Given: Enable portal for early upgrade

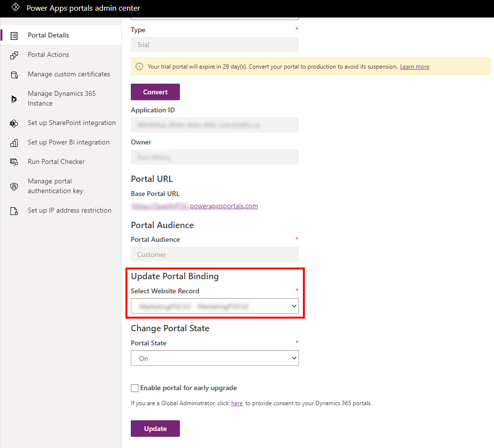Looking at the screenshot, I should tap(134, 388).
